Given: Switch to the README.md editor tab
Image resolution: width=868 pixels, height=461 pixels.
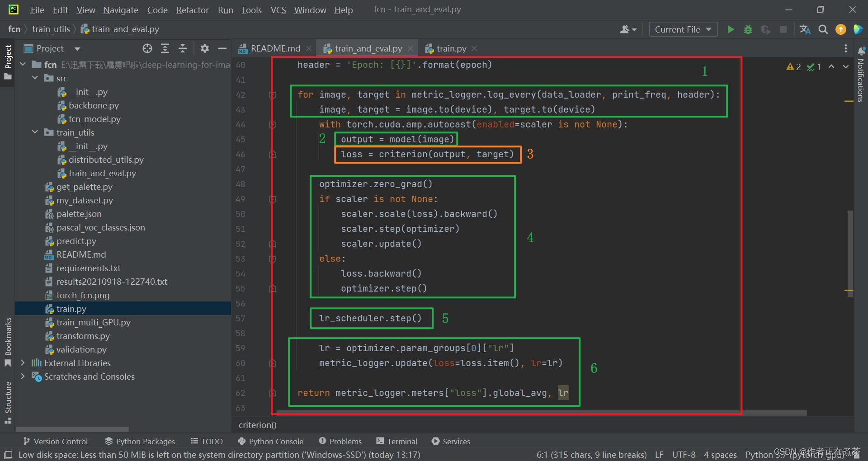Looking at the screenshot, I should point(274,48).
